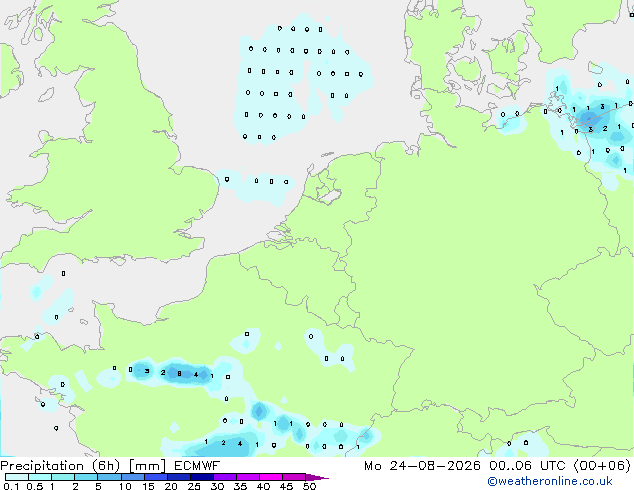Pick the 40–45 mm magenta legend swatch
Image resolution: width=634 pixels, height=490 pixels.
click(271, 477)
